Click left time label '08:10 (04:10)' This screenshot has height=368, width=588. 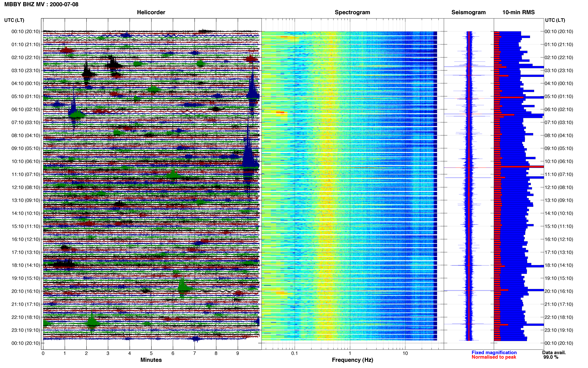pyautogui.click(x=26, y=135)
